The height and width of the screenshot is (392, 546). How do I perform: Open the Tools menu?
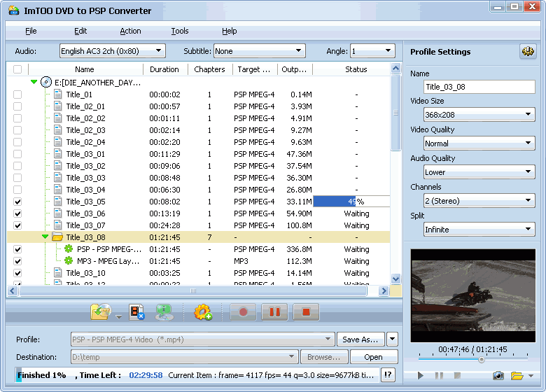(x=180, y=31)
